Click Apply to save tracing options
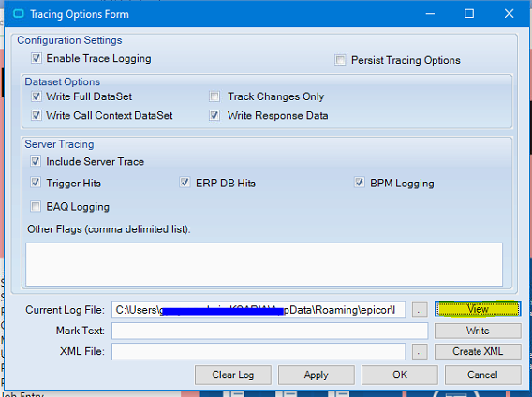The width and height of the screenshot is (532, 397). pyautogui.click(x=317, y=375)
